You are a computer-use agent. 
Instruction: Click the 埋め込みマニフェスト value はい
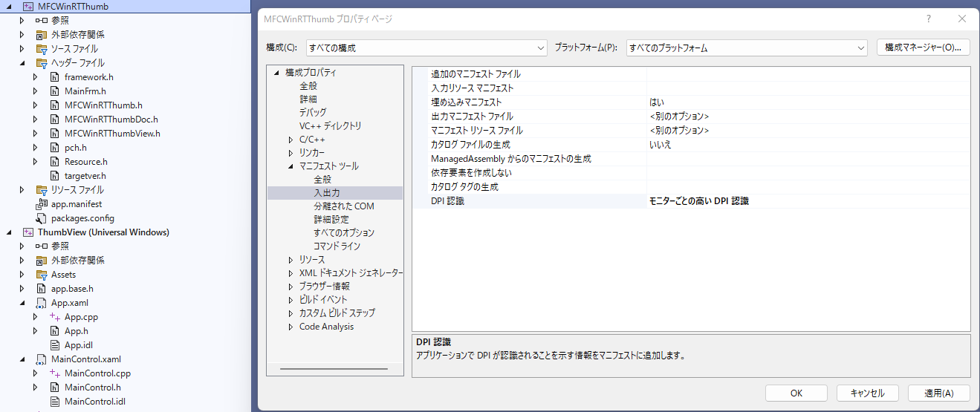(808, 102)
